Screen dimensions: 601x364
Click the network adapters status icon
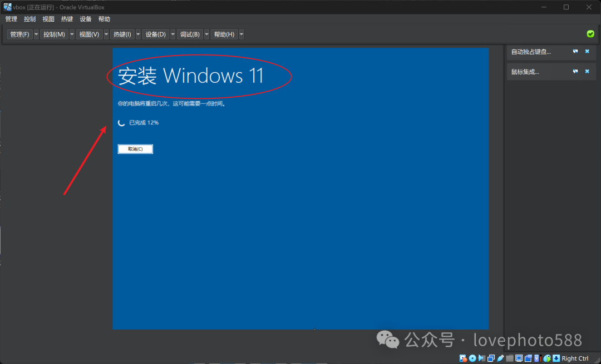(491, 358)
